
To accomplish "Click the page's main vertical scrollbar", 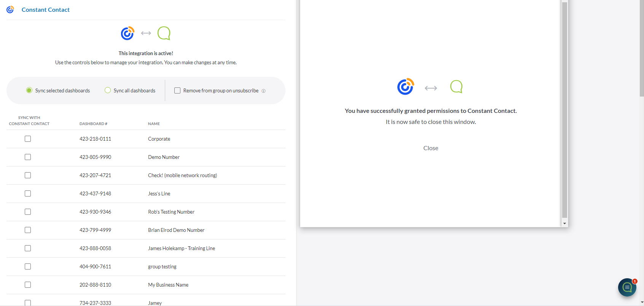I will point(642,49).
